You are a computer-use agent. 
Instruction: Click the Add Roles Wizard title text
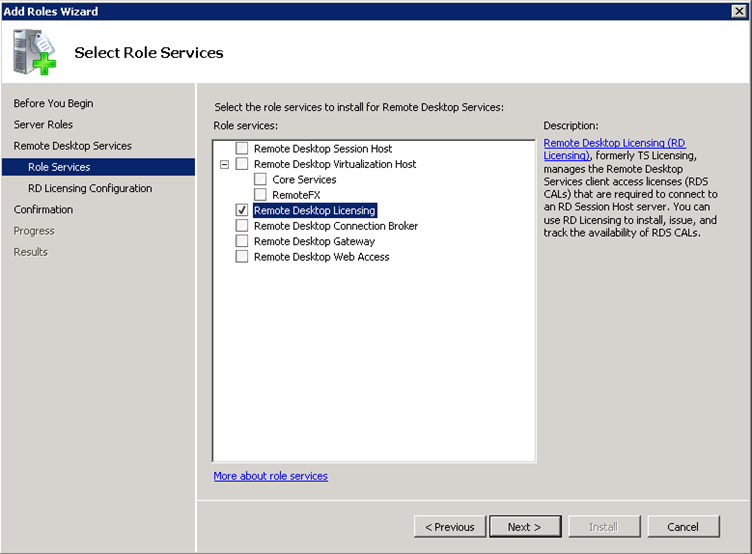(50, 11)
